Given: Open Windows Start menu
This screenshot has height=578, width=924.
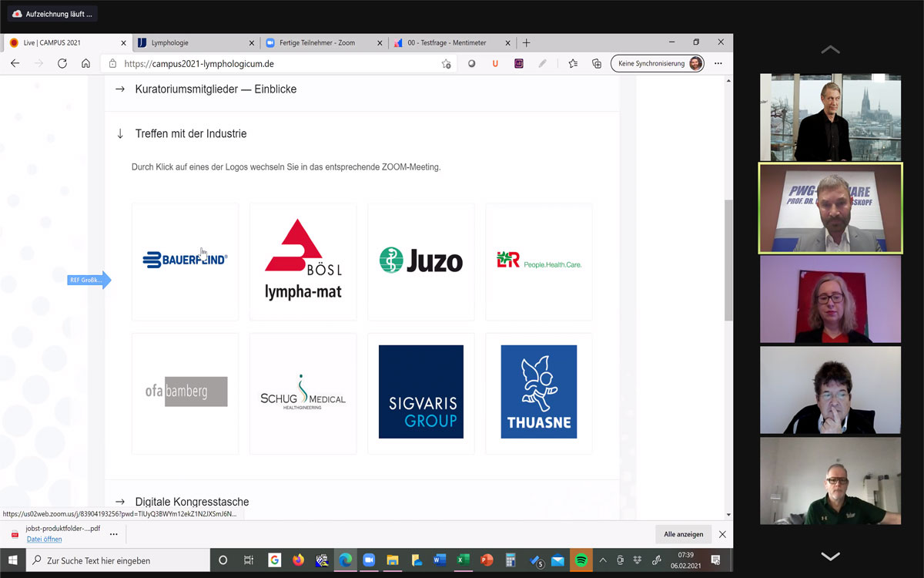Looking at the screenshot, I should [12, 560].
